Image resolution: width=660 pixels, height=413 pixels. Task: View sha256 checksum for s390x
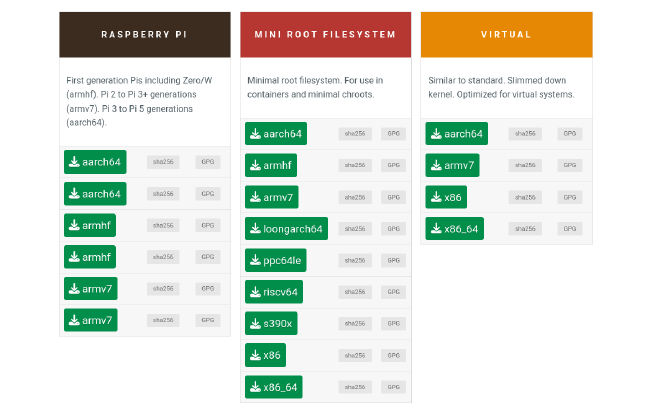(x=355, y=324)
